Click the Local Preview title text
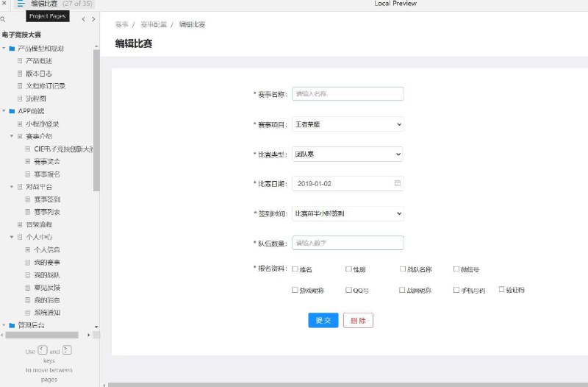Image resolution: width=588 pixels, height=387 pixels. [x=395, y=4]
